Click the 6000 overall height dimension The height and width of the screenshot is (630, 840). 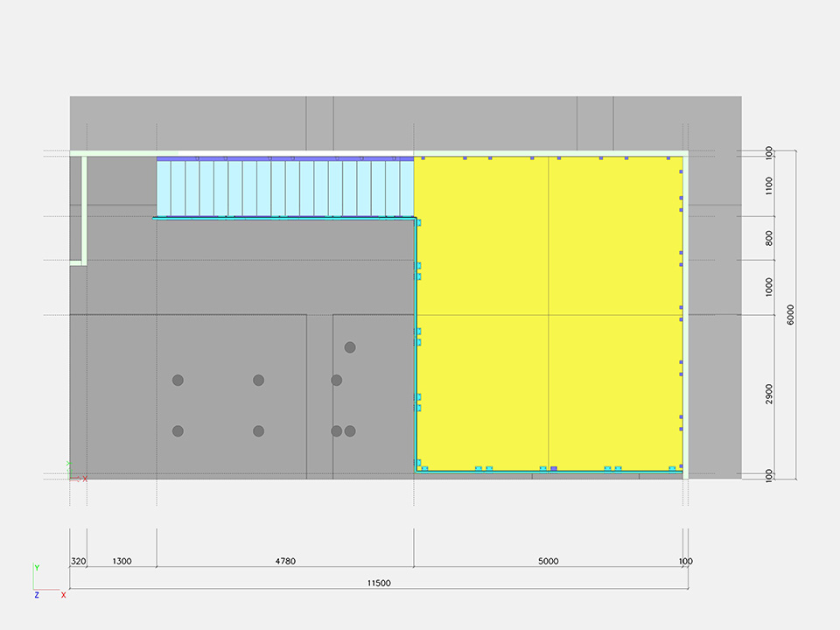click(x=791, y=315)
